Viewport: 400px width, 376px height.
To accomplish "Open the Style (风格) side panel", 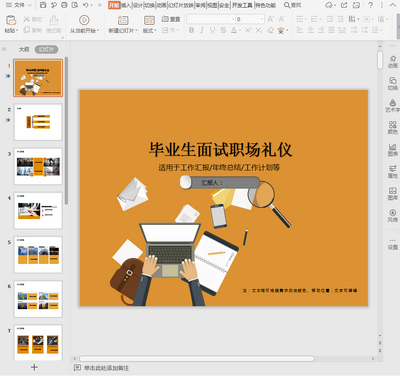I will [393, 216].
